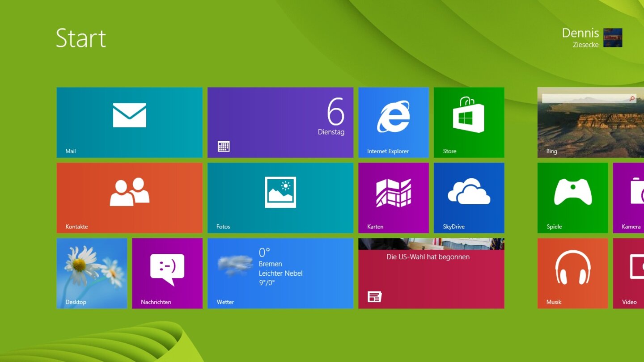Click the "Bremen" weather location text
The height and width of the screenshot is (362, 644).
271,264
